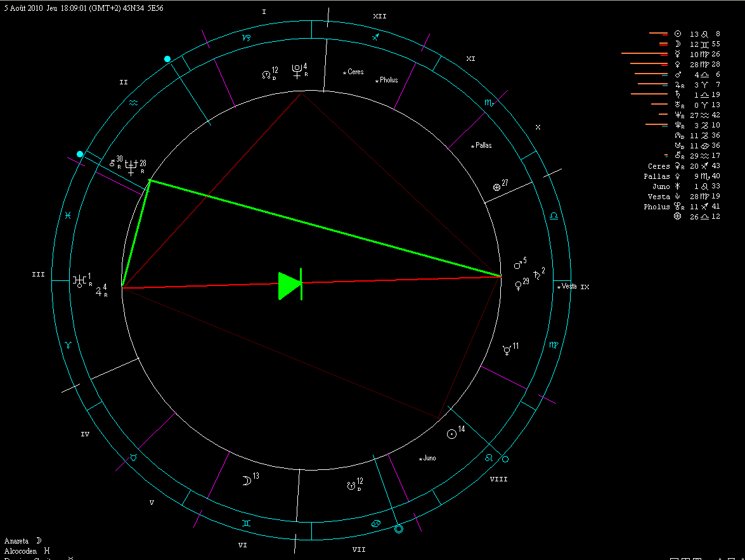
Task: Select the Pholus row in the positions list
Action: point(682,206)
